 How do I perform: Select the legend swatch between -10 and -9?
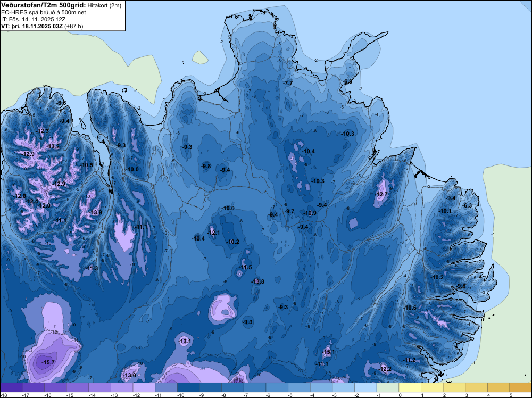188,387
